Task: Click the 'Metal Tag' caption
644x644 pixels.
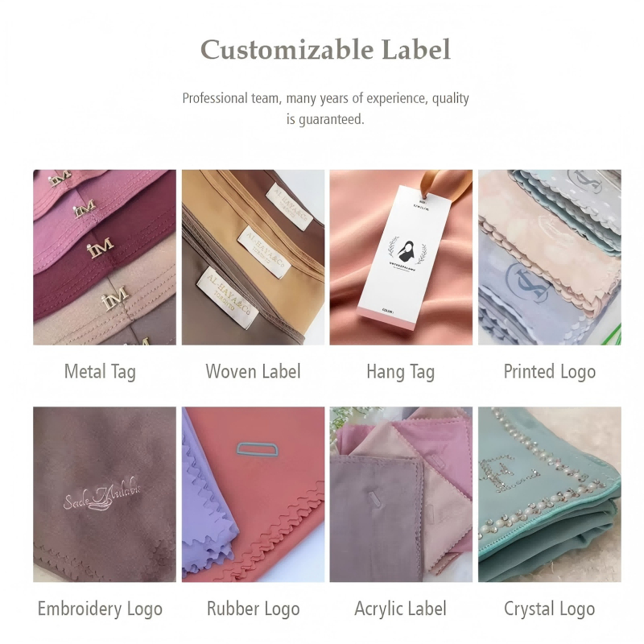Action: pos(100,372)
